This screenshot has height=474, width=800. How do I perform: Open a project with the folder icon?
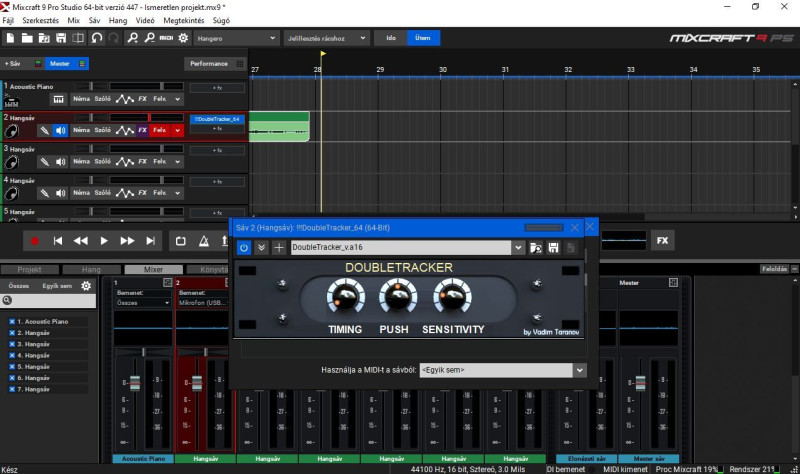coord(27,38)
